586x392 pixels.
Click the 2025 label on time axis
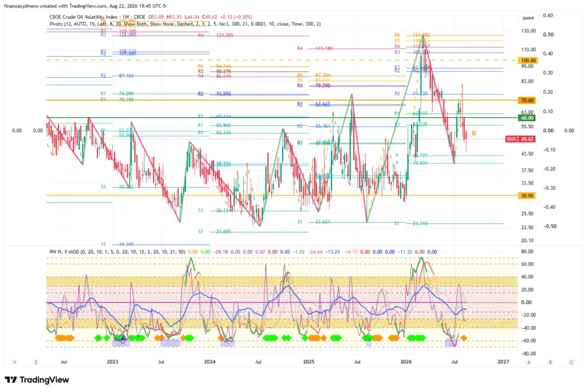point(308,362)
